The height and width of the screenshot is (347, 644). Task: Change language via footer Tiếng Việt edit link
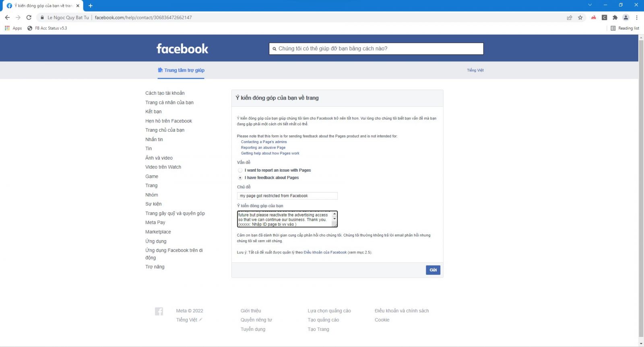click(x=189, y=320)
